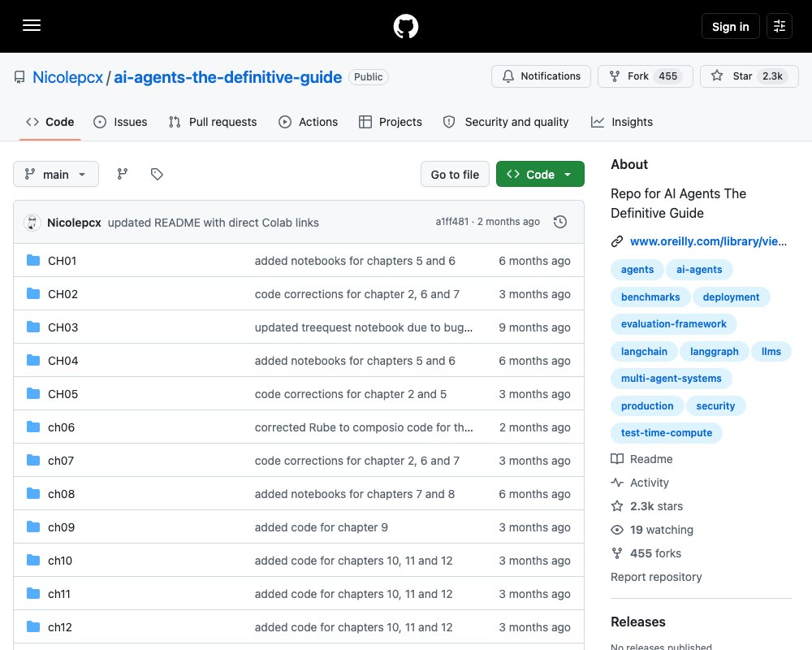Star this repository
The image size is (812, 650).
[749, 76]
